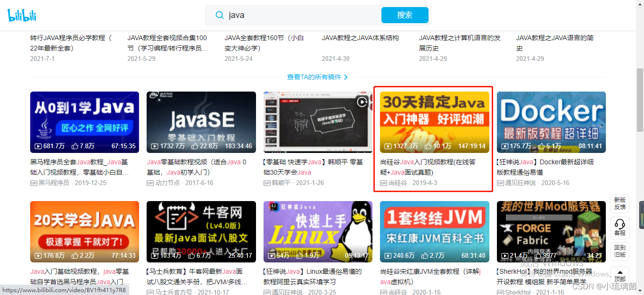Screen dimensions: 644x295
Task: Open 快速上手 Linux thumbnail
Action: pos(318,232)
